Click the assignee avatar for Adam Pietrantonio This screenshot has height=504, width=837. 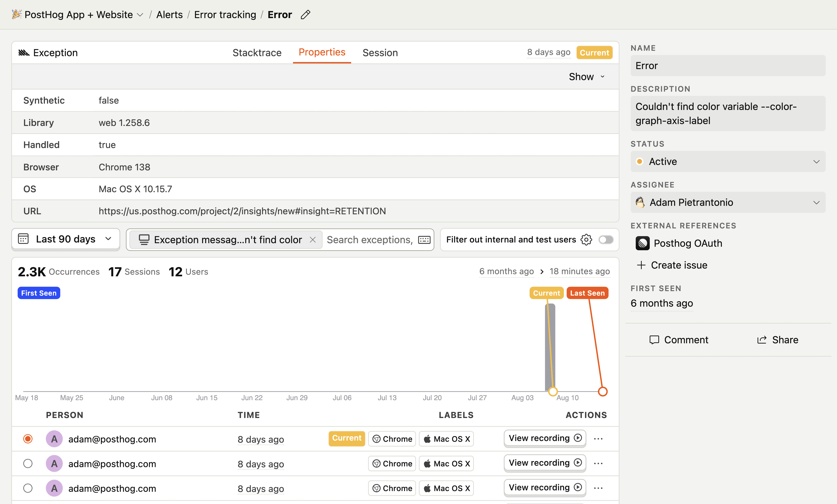[x=640, y=202]
